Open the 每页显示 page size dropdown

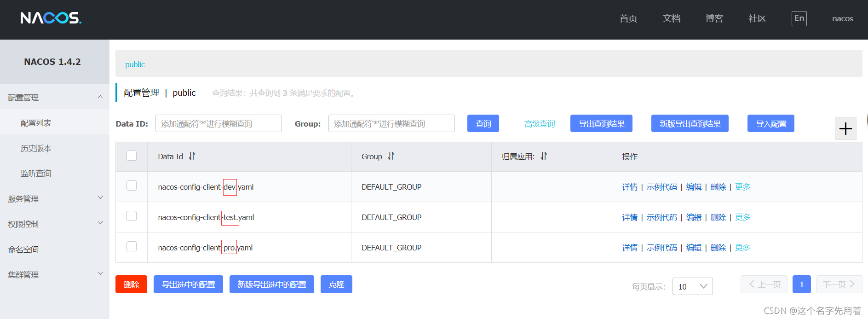692,286
